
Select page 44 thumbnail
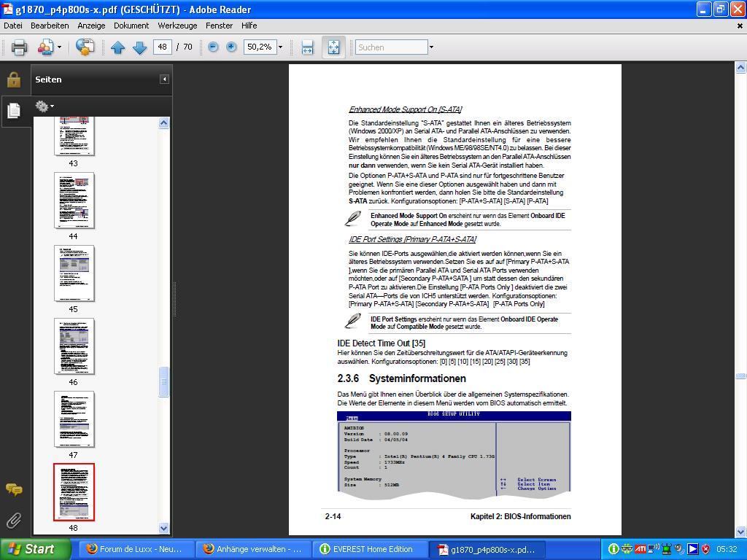74,201
